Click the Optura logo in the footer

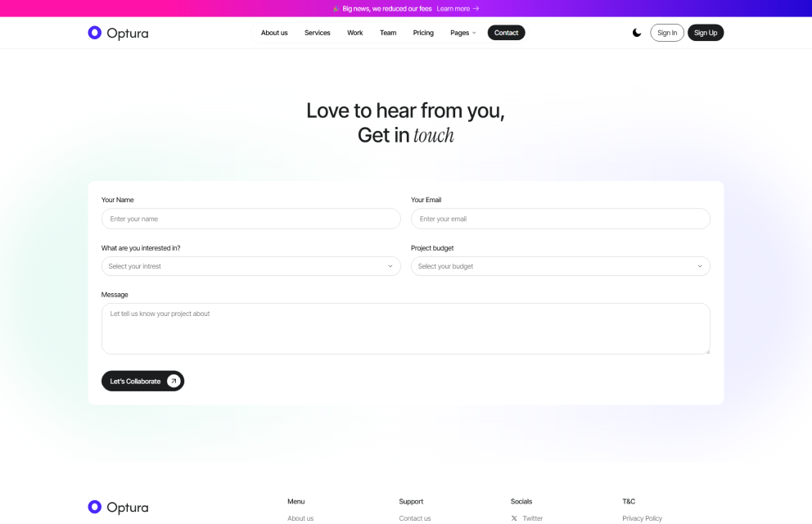[x=118, y=507]
